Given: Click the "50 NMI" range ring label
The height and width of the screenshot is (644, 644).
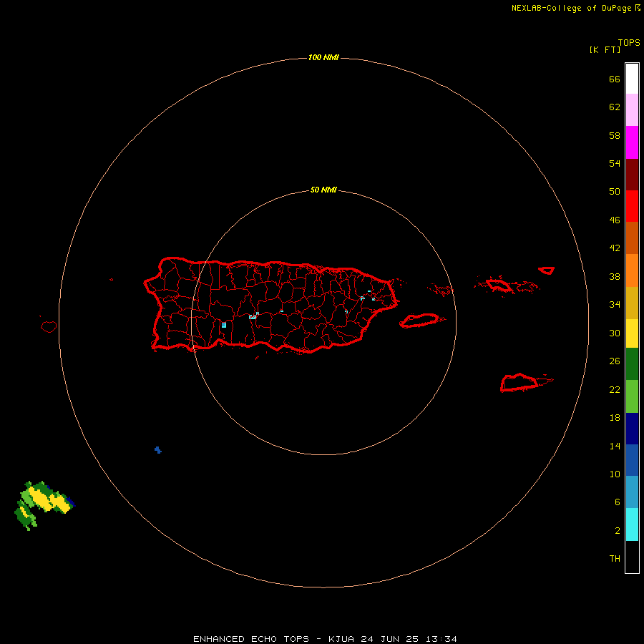Looking at the screenshot, I should (323, 190).
